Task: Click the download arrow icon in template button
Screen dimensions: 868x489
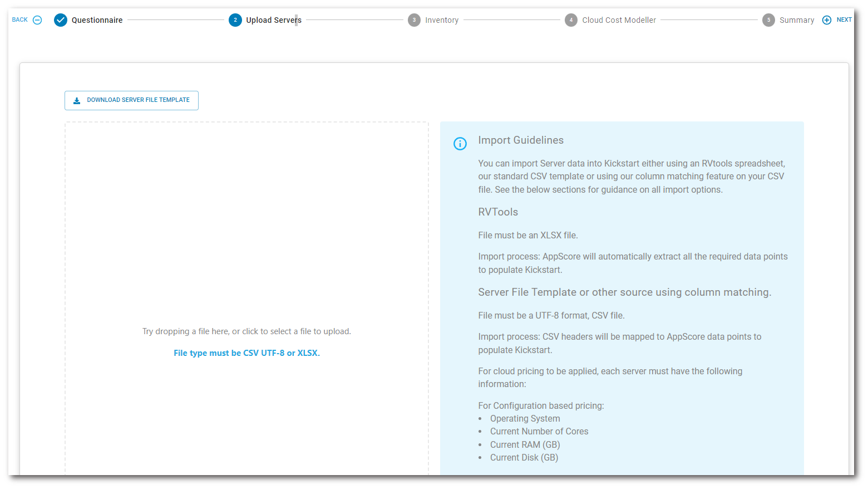Action: [77, 101]
